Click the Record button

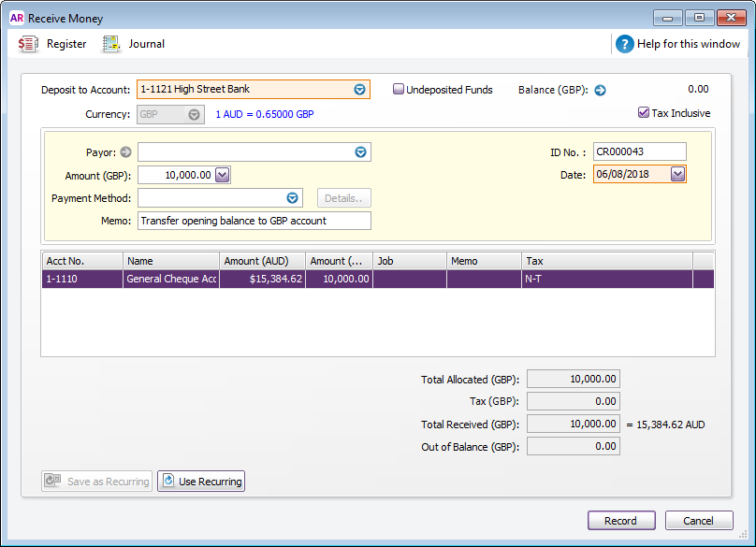tap(620, 521)
